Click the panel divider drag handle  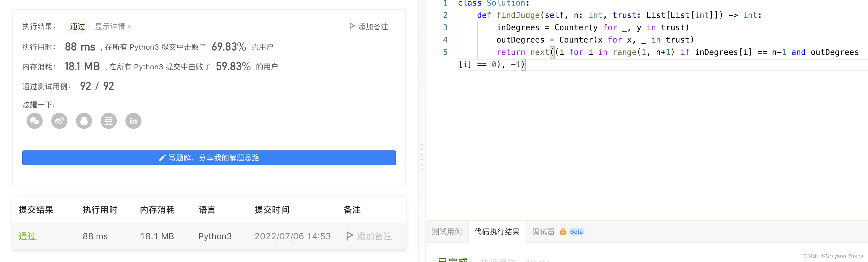pyautogui.click(x=422, y=157)
